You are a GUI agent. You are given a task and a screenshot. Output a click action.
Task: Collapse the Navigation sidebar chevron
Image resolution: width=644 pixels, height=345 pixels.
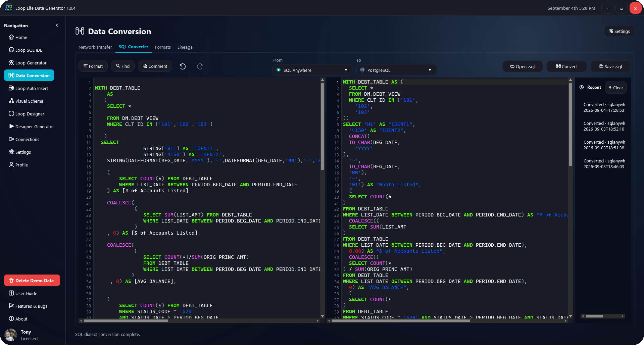point(57,25)
